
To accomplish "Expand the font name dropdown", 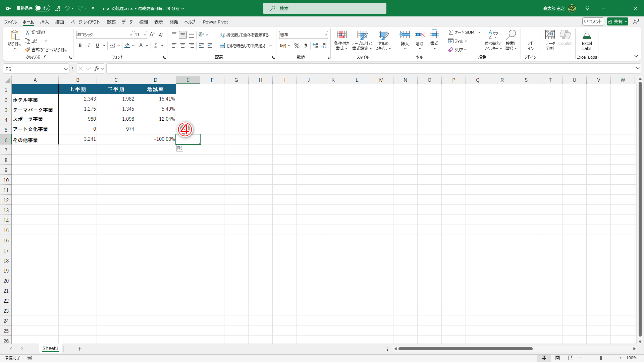I will (x=130, y=35).
